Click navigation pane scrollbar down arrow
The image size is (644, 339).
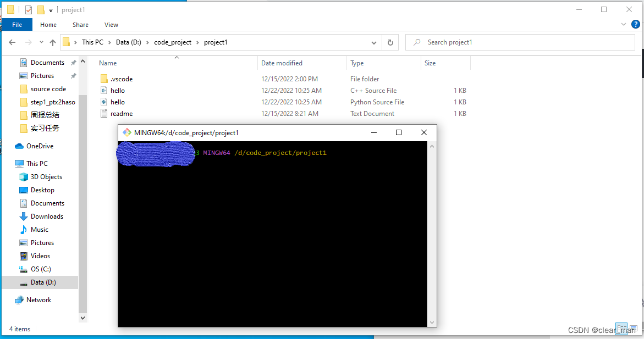pos(82,318)
